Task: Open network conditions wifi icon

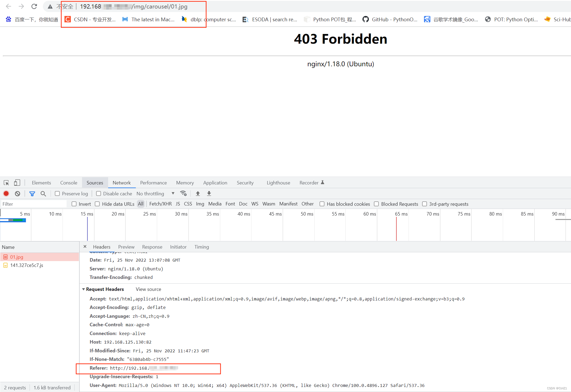Action: [183, 194]
